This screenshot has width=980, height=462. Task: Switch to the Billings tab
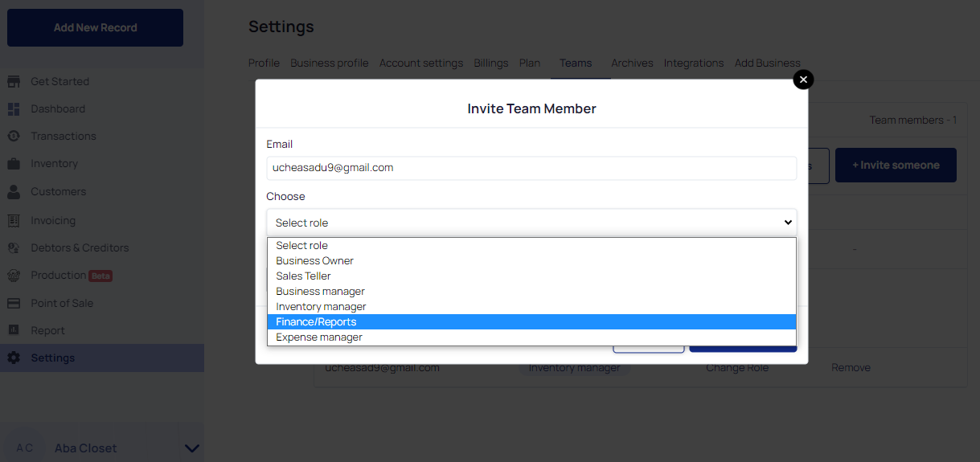[x=490, y=63]
